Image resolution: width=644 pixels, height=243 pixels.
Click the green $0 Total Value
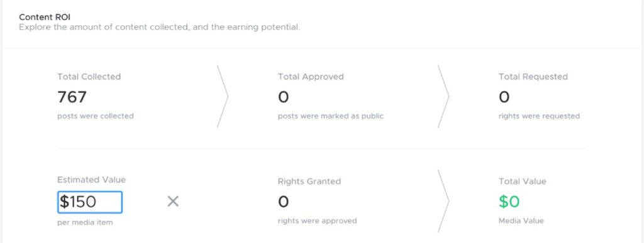point(509,202)
